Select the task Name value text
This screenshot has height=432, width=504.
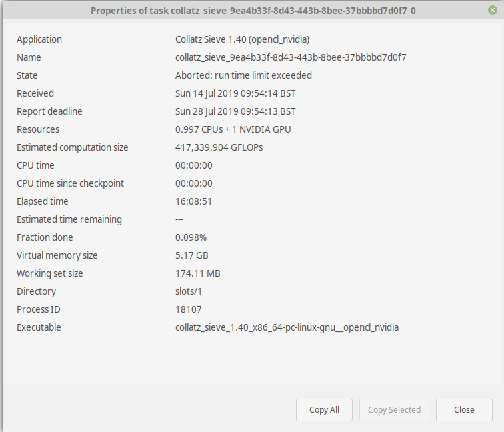291,57
